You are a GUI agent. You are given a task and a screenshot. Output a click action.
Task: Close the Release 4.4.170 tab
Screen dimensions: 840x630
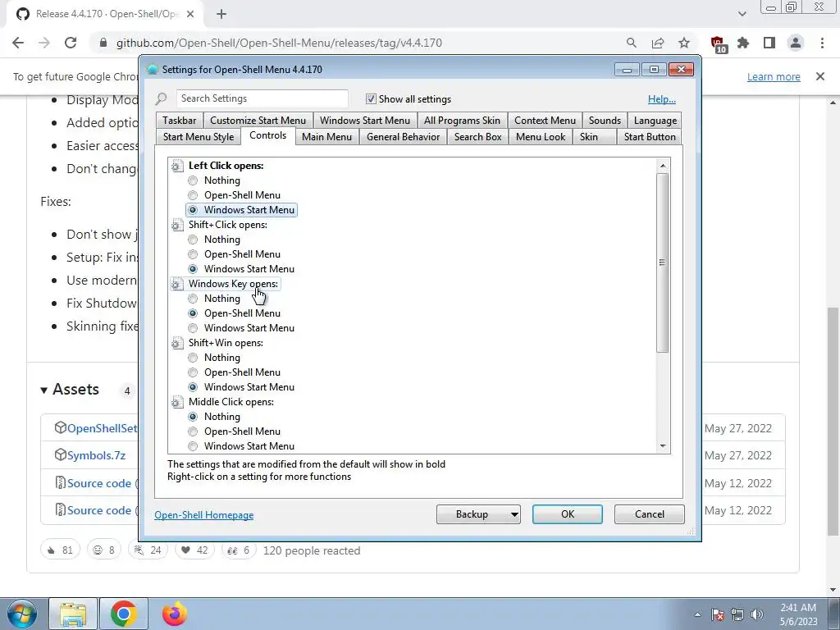coord(190,15)
